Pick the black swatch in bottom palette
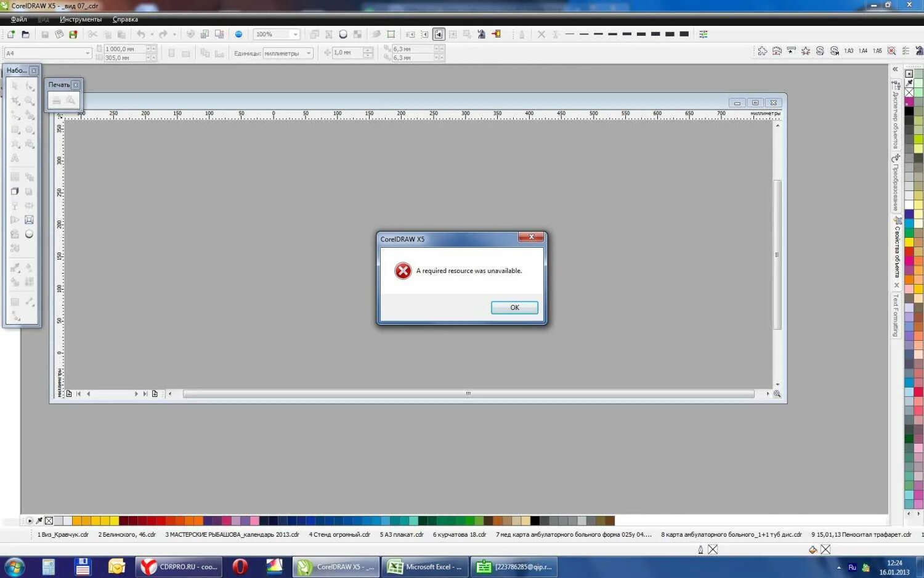 tap(535, 521)
